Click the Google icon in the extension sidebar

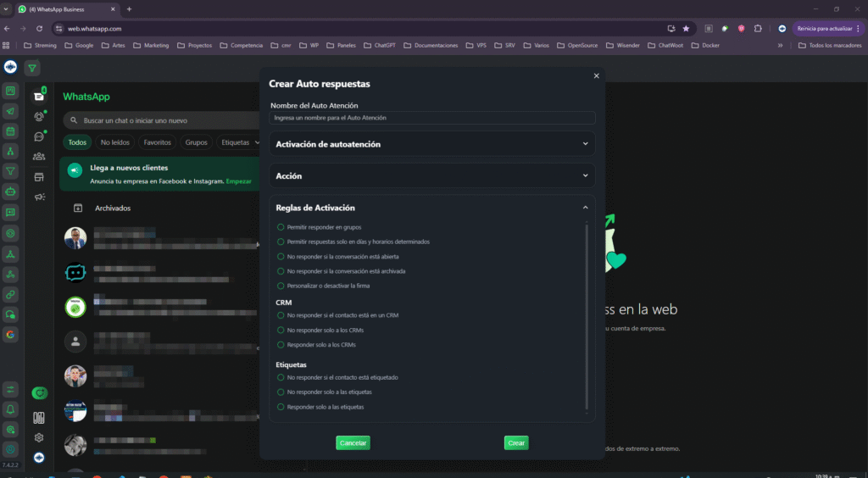[x=10, y=334]
